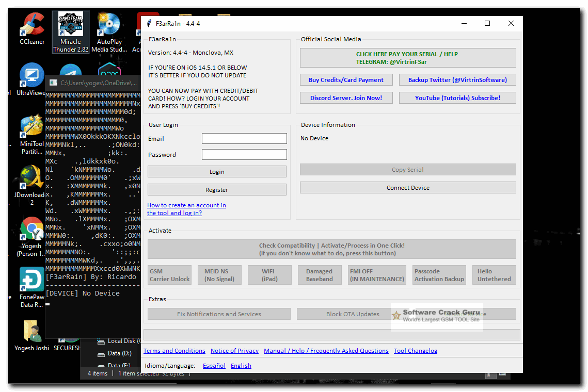588x392 pixels.
Task: Click the Password input field
Action: tap(244, 154)
